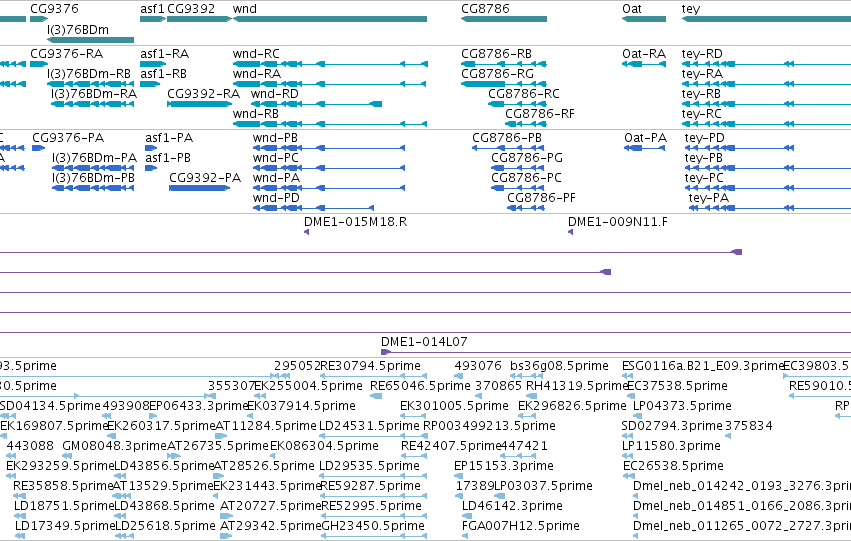The image size is (851, 541).
Task: Click EST RH41319.5prime
Action: tap(577, 386)
